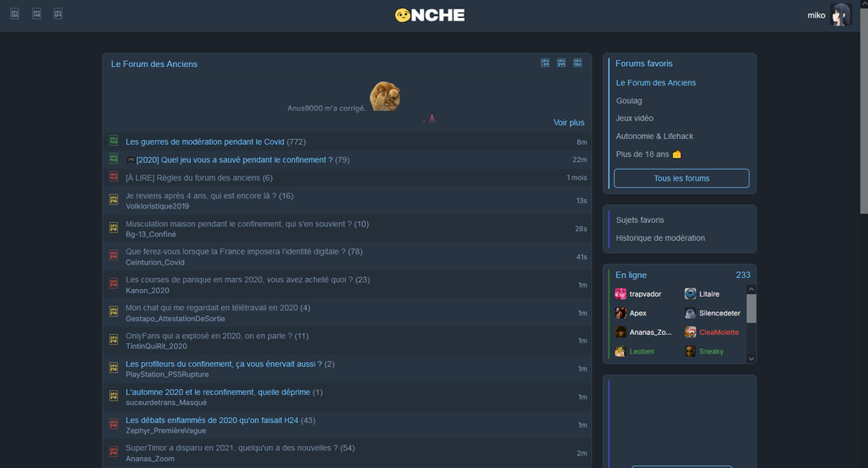Click the green icon beside 'Les guerres de modération'
Screen dimensions: 868x468
tap(114, 142)
